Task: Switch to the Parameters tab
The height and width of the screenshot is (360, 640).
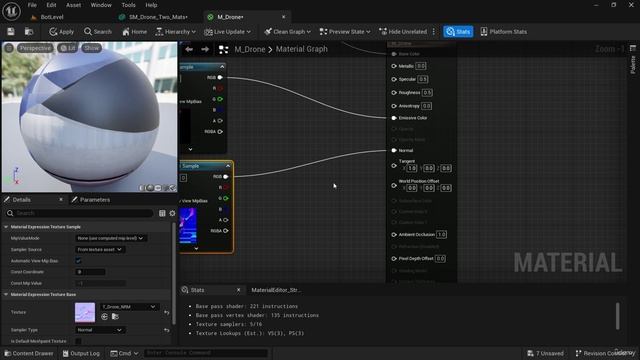Action: 91,200
